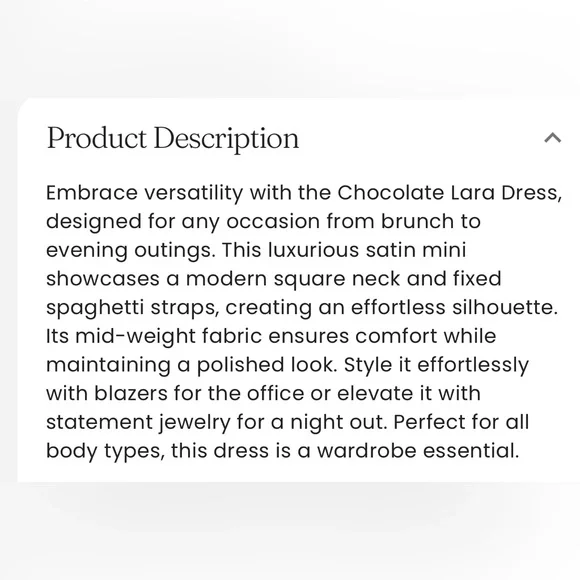The height and width of the screenshot is (580, 580).
Task: Click the phrase "luxurious satin mini"
Action: click(x=367, y=250)
